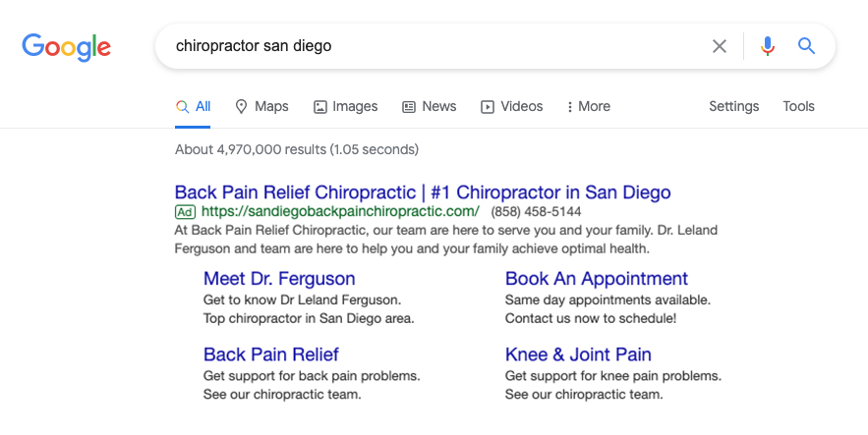Click the Maps pin icon

[x=241, y=107]
